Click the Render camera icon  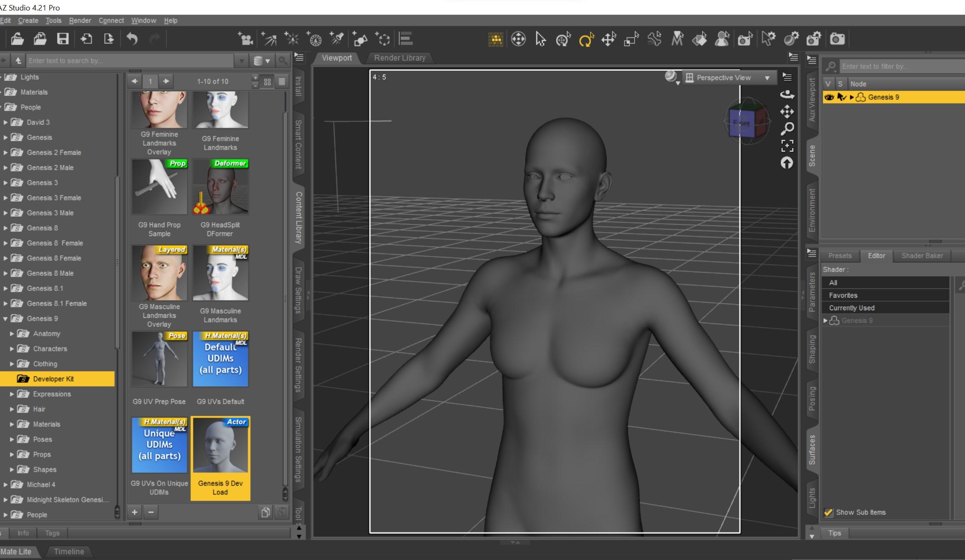point(837,39)
